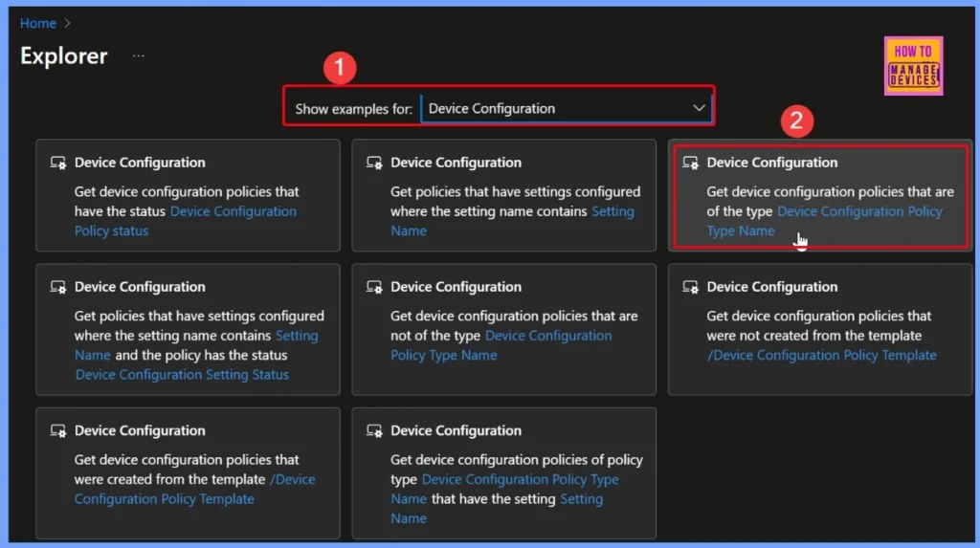Image resolution: width=980 pixels, height=548 pixels.
Task: Click the Device Configuration Policy status link
Action: (x=186, y=221)
